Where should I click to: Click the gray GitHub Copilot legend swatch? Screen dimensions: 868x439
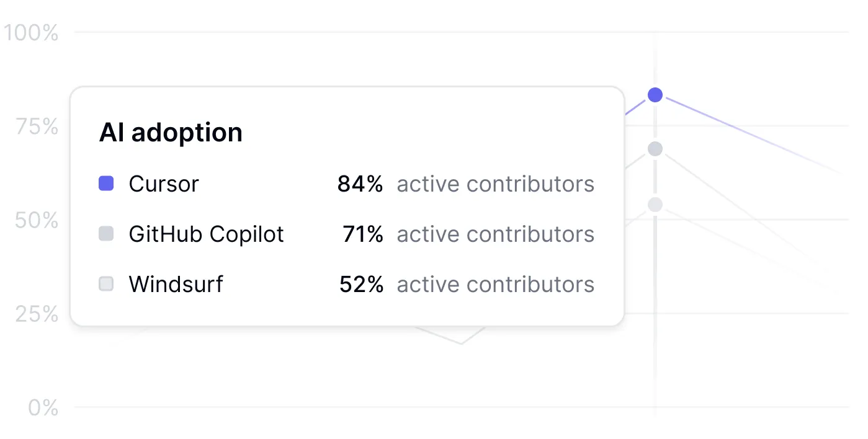click(106, 234)
